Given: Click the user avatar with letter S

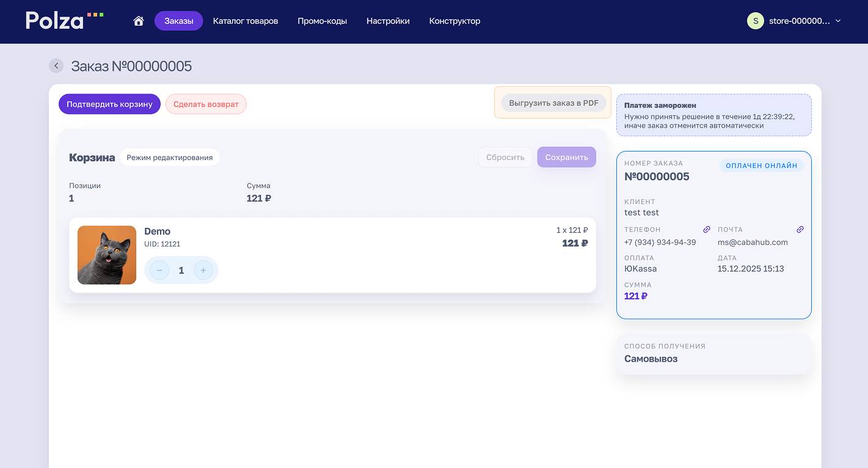Looking at the screenshot, I should coord(756,21).
